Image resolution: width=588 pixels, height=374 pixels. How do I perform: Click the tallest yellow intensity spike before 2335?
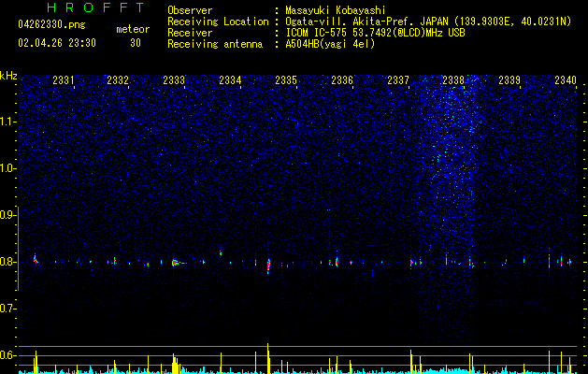(x=267, y=358)
